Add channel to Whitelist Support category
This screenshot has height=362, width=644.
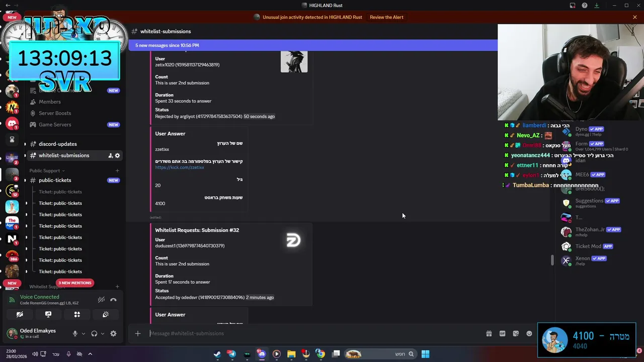(117, 287)
